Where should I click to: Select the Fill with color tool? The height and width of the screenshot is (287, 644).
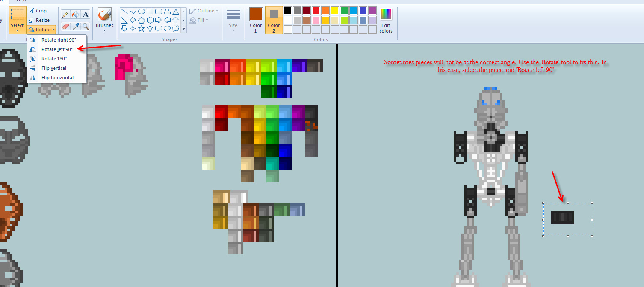[x=75, y=14]
